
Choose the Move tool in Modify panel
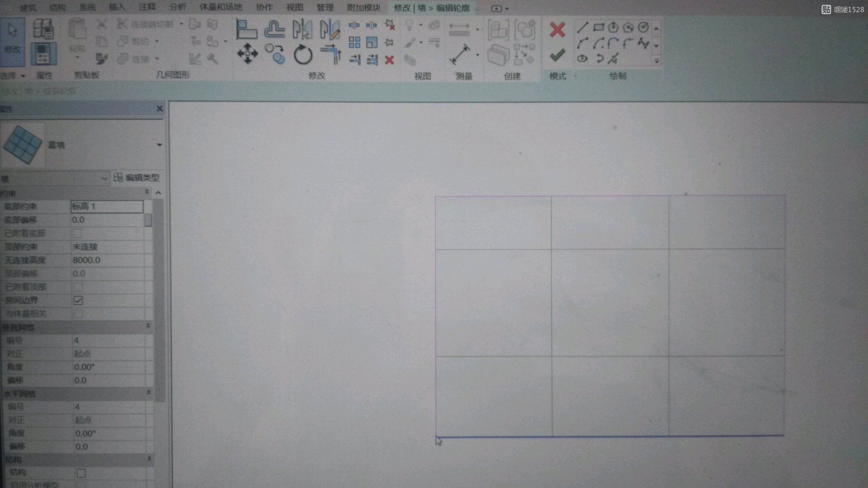247,54
